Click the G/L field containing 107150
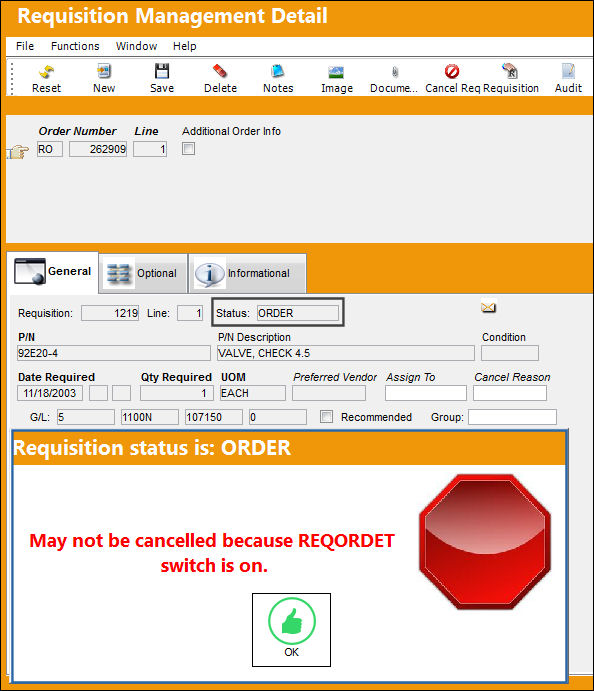The width and height of the screenshot is (594, 691). pos(214,417)
